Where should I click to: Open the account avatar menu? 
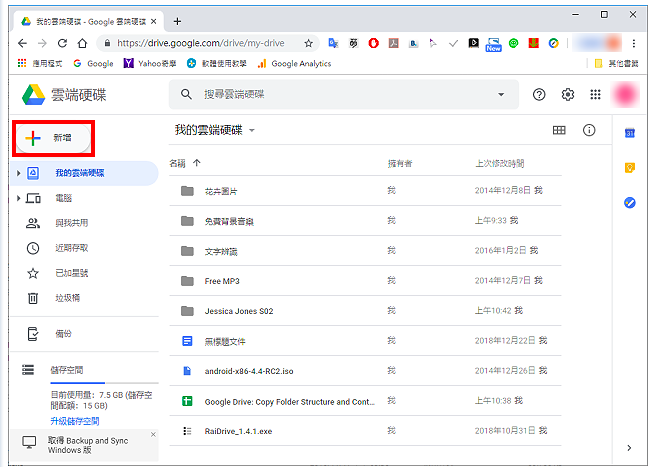pos(626,94)
